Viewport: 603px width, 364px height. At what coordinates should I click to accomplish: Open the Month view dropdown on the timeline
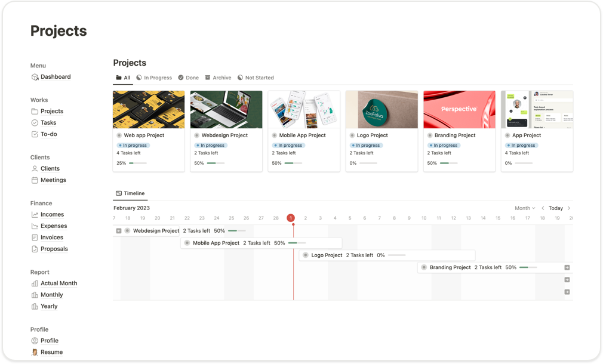(x=524, y=208)
